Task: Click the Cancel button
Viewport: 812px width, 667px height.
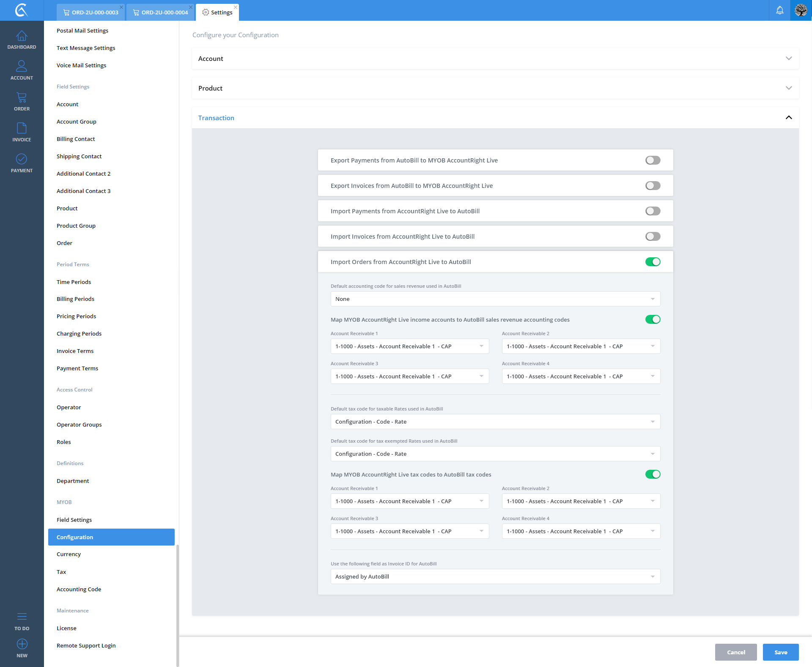Action: (735, 652)
